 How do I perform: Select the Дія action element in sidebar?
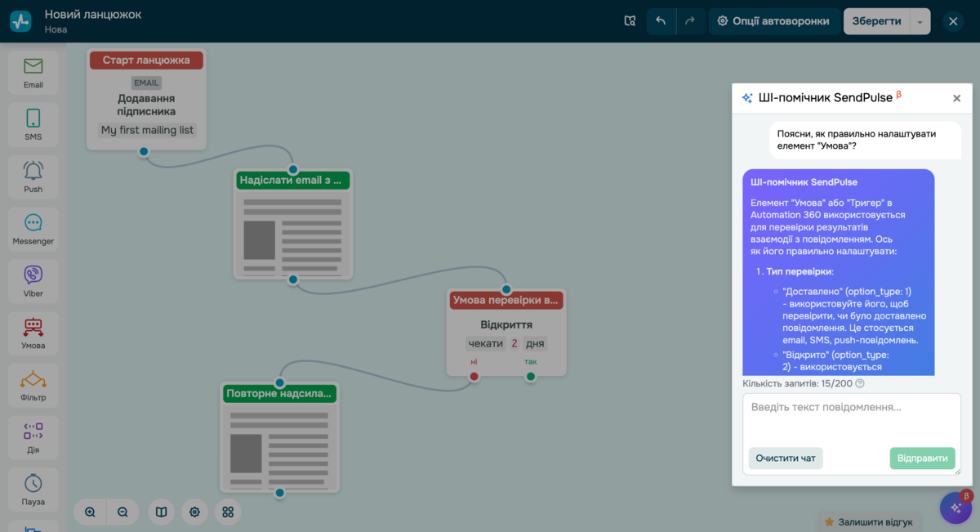(x=33, y=438)
